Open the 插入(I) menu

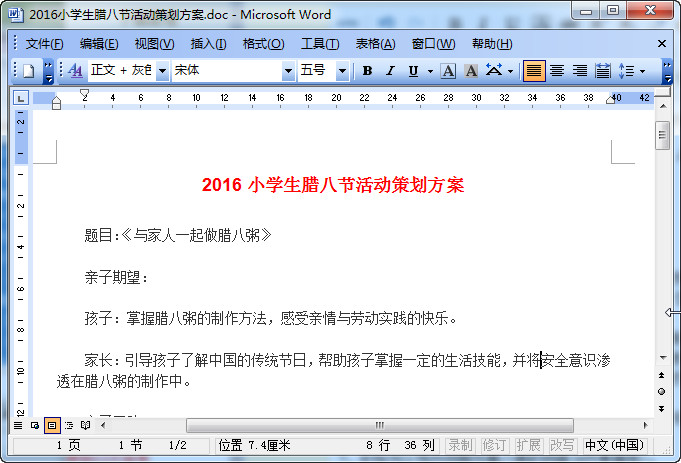point(208,44)
